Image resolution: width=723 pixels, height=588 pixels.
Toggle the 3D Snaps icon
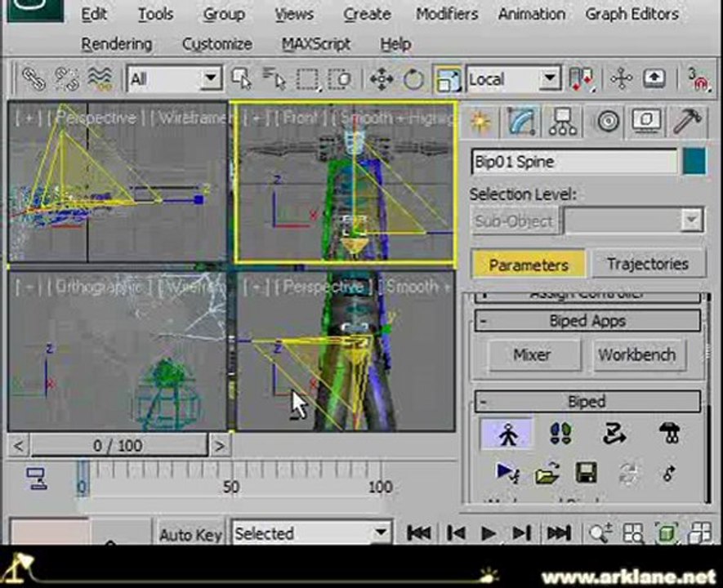click(x=698, y=79)
